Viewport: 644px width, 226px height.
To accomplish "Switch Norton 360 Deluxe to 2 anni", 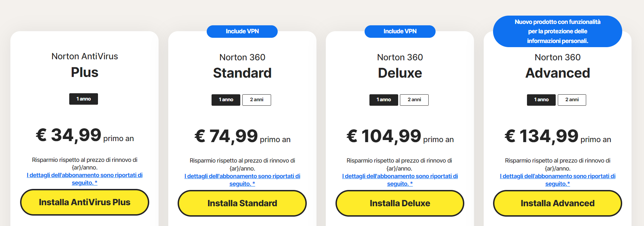I will [414, 100].
